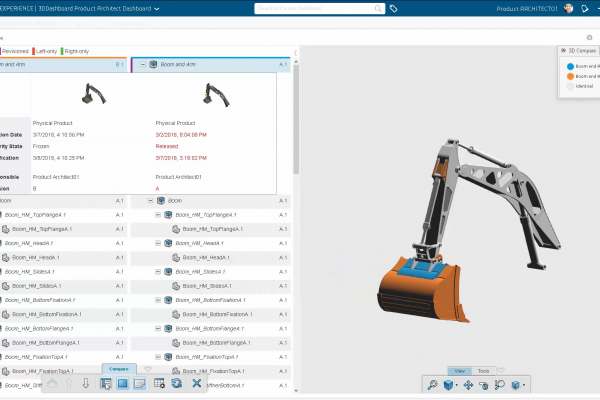This screenshot has width=600, height=400.
Task: Open the display-mode cube dropdown arrow
Action: [524, 385]
